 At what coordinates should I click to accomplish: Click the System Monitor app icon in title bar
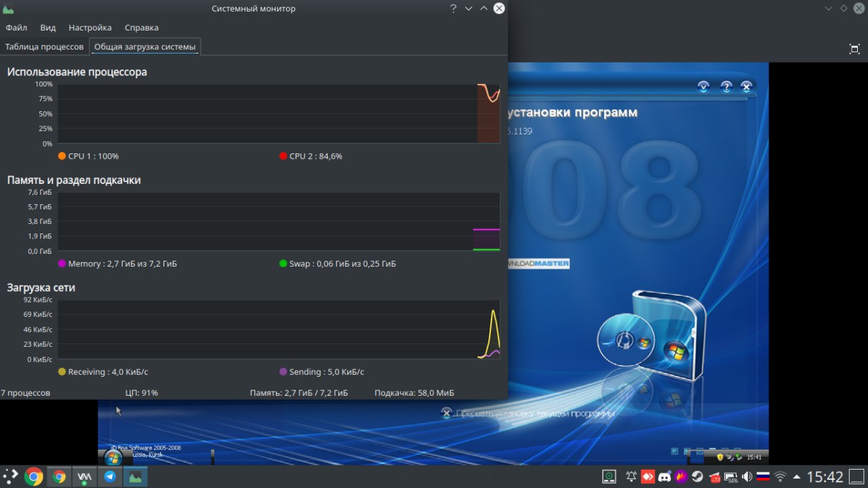[x=8, y=9]
